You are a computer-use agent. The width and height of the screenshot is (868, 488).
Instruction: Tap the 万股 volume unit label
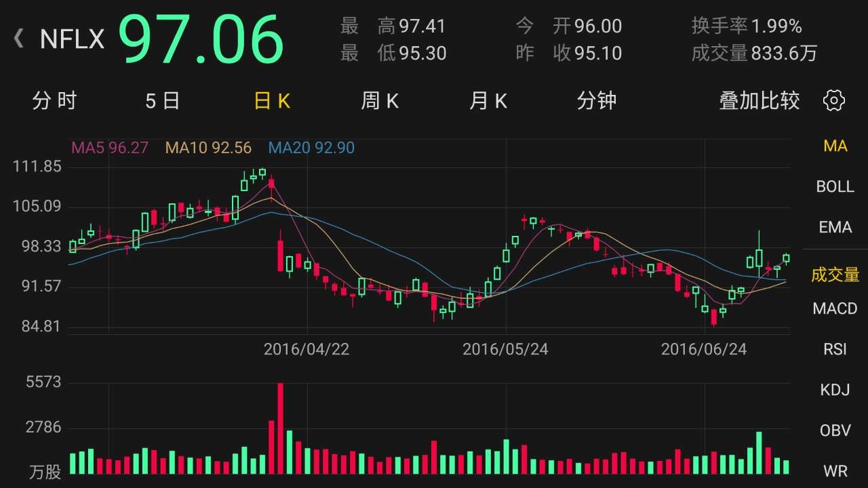coord(45,472)
